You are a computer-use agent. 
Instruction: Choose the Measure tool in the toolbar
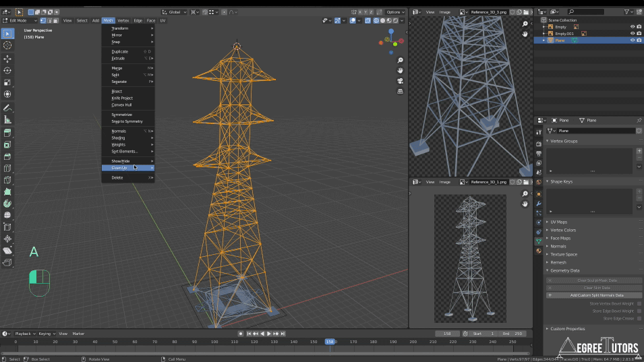pyautogui.click(x=7, y=119)
